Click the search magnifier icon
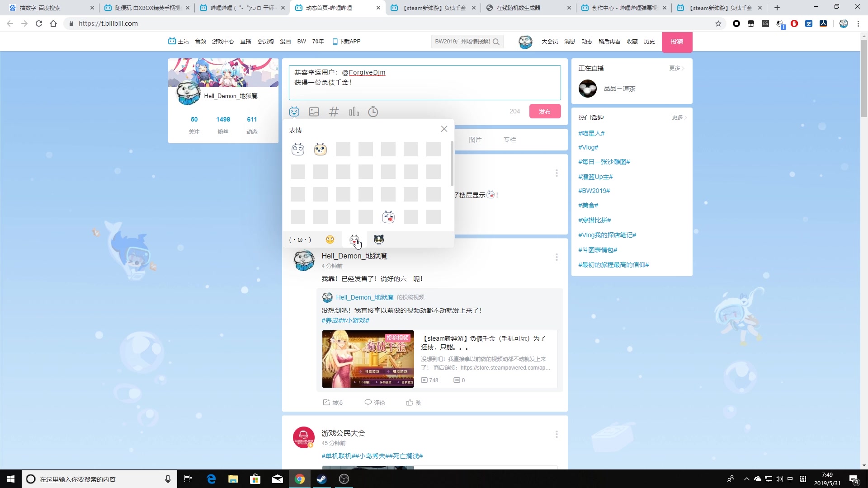Image resolution: width=868 pixels, height=488 pixels. (x=496, y=42)
